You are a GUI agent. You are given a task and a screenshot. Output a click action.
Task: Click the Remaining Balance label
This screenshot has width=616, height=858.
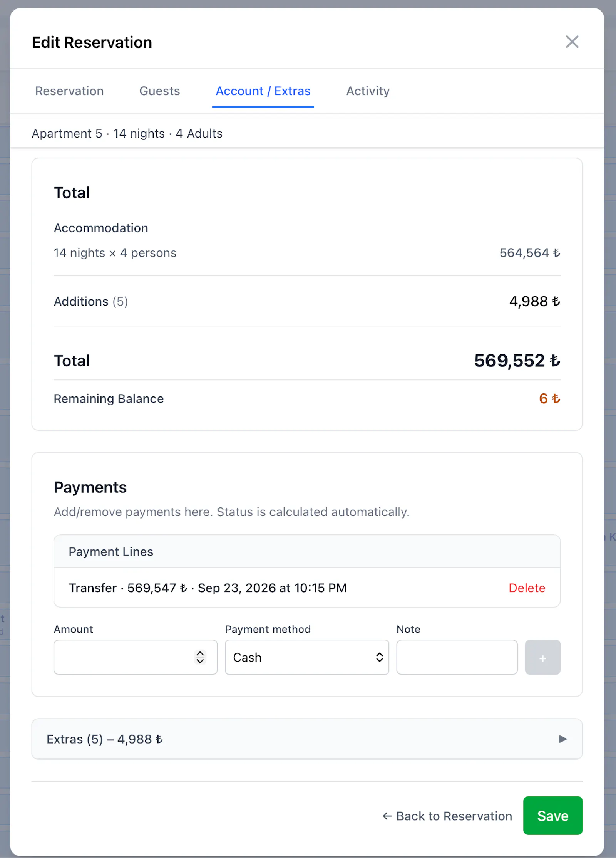(x=109, y=399)
